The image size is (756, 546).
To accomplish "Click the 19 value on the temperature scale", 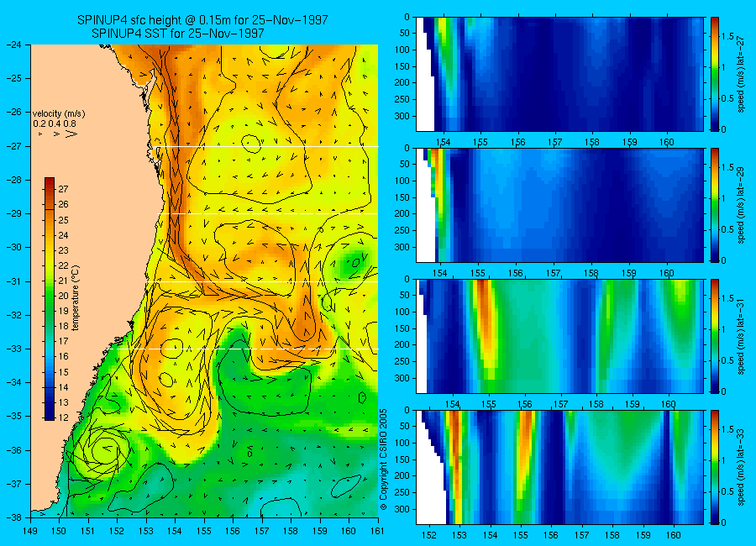I will click(63, 311).
